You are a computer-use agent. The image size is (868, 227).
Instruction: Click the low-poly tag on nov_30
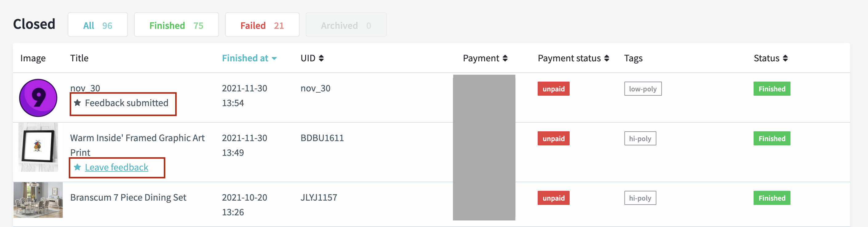pos(643,89)
